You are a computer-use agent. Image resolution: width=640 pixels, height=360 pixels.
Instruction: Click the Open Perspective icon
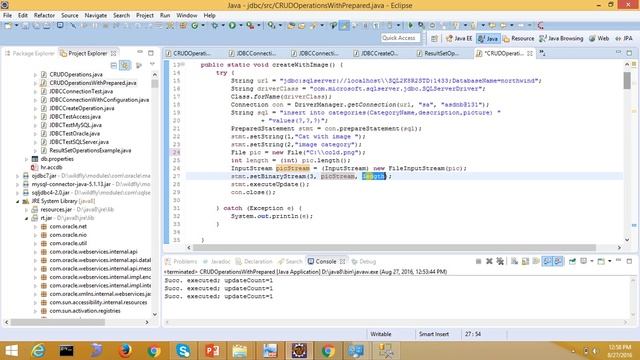(434, 38)
